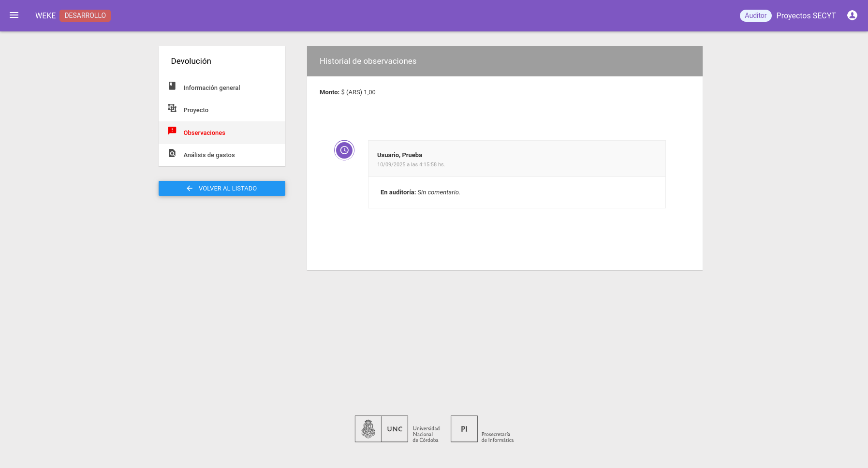868x468 pixels.
Task: Go to Análisis de gastos
Action: click(x=209, y=155)
